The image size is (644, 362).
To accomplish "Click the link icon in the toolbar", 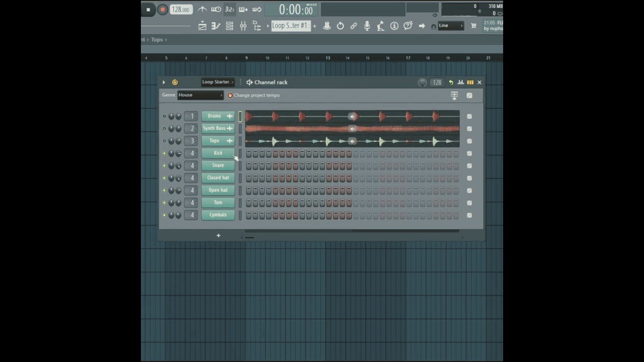I will click(354, 26).
